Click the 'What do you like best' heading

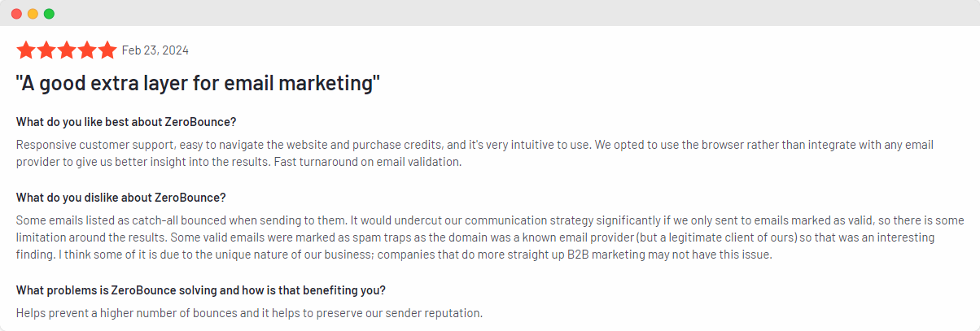pos(126,122)
